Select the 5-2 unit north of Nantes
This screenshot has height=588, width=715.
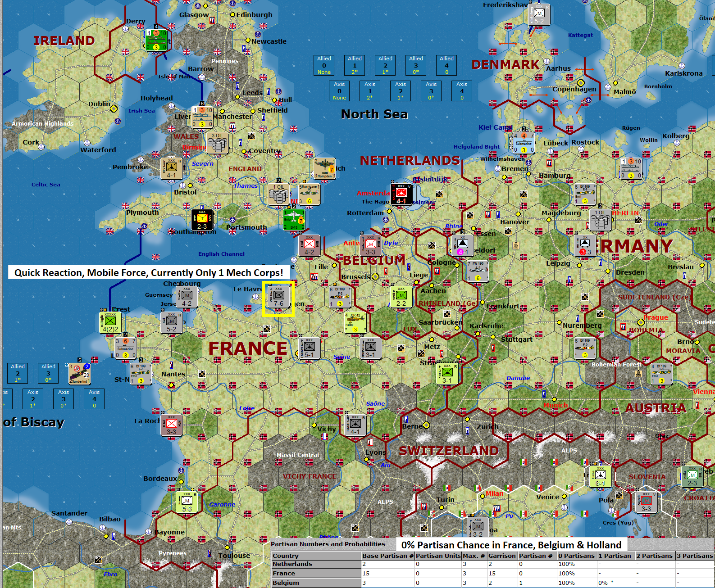[172, 322]
